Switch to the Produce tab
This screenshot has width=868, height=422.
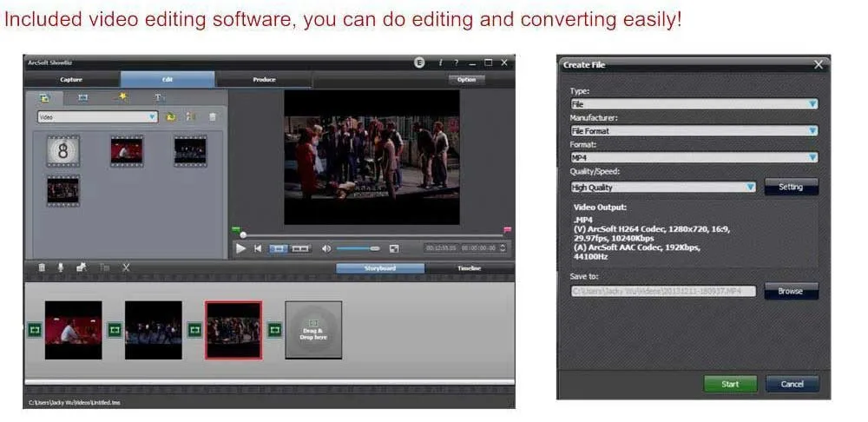coord(264,80)
